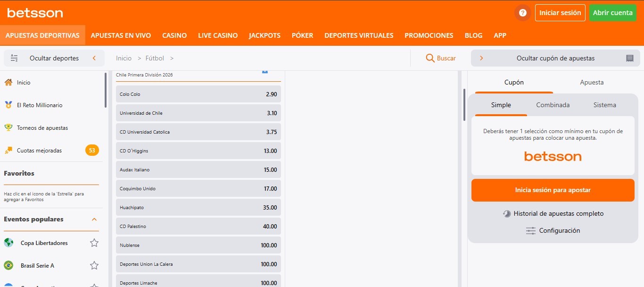Select the Inicio home icon in sidebar

(9, 82)
